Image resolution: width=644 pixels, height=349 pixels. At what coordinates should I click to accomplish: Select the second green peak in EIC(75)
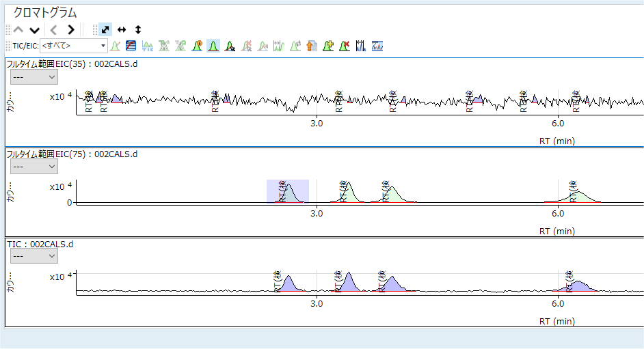[349, 194]
